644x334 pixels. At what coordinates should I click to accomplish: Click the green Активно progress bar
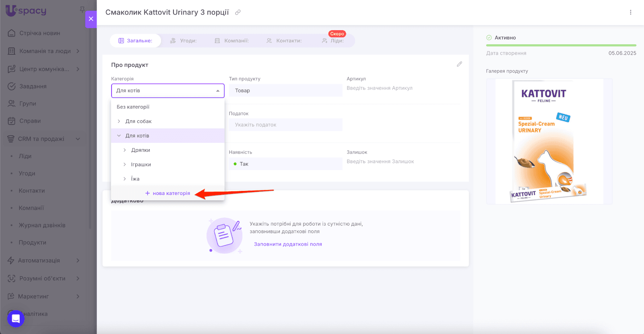[x=561, y=45]
